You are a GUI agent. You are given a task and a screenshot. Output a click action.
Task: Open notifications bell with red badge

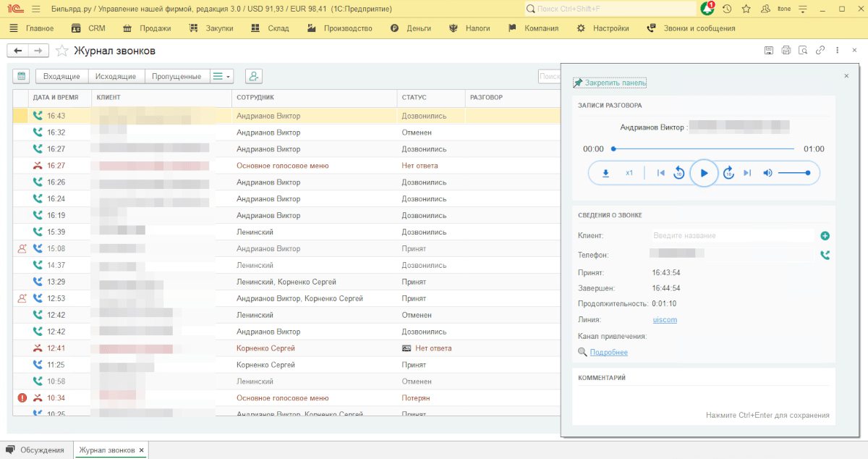(x=707, y=9)
